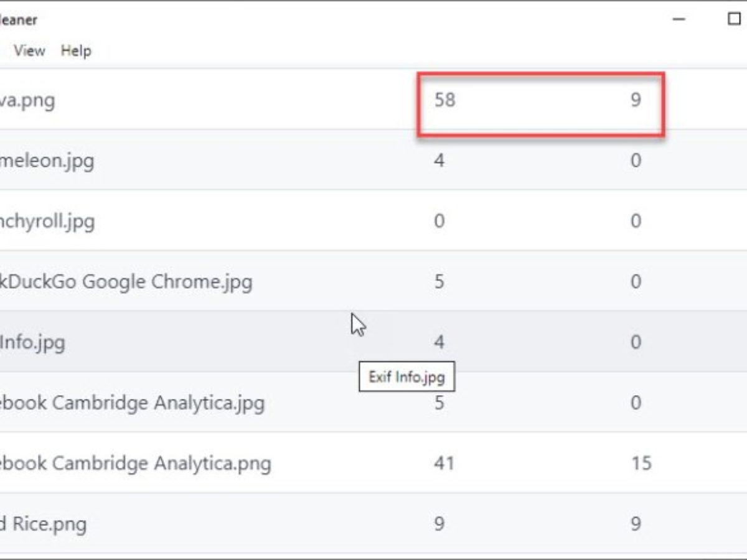
Task: Select the DuckDuckGo Google Chrome.jpg row
Action: [126, 282]
